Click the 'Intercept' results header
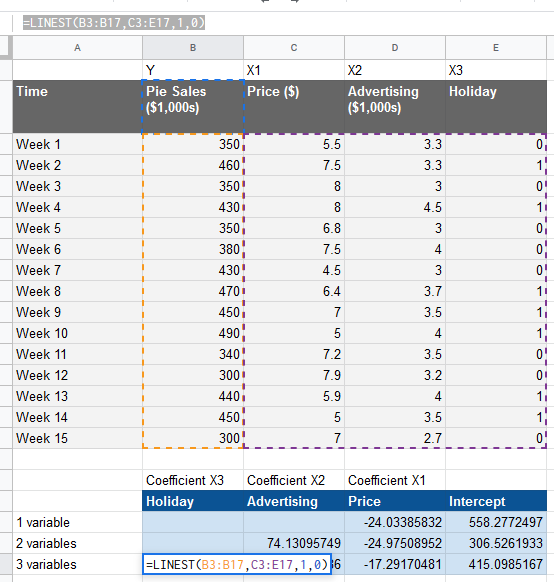Viewport: 554px width, 582px height. point(496,501)
